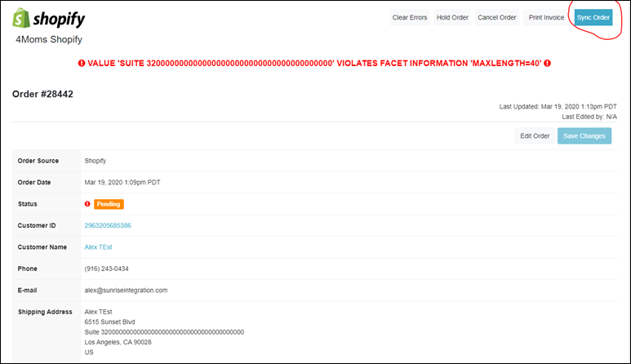
Task: Open Edit Order mode
Action: coord(535,135)
